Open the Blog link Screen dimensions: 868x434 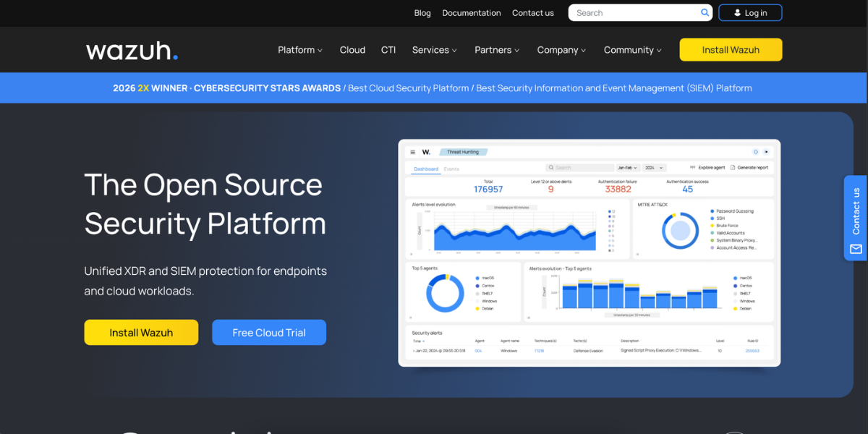pyautogui.click(x=422, y=13)
